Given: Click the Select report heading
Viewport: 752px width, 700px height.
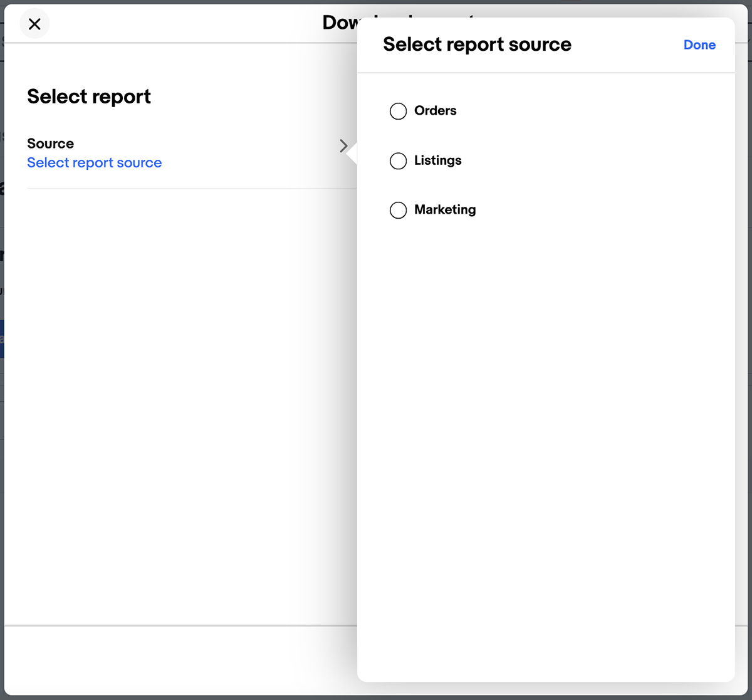Looking at the screenshot, I should 88,97.
